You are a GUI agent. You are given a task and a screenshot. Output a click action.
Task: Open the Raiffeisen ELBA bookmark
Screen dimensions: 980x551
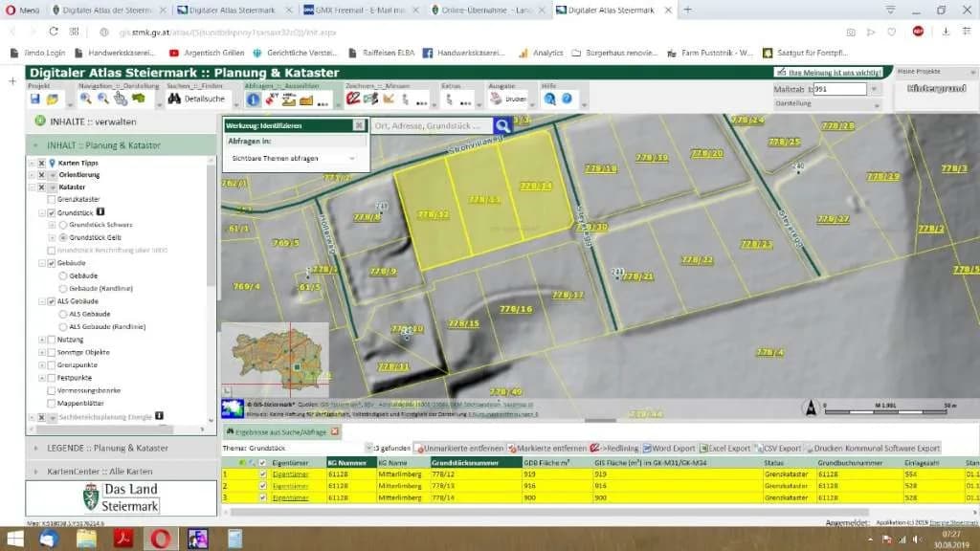point(382,54)
